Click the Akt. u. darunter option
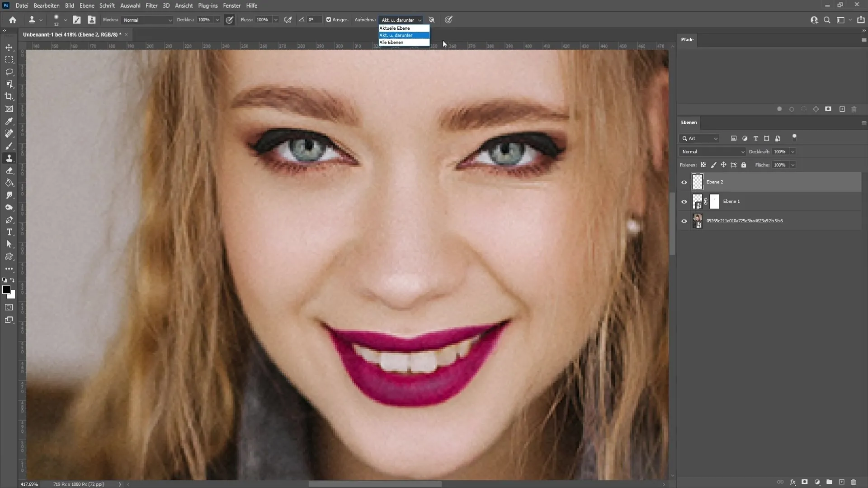The height and width of the screenshot is (488, 868). (x=403, y=35)
